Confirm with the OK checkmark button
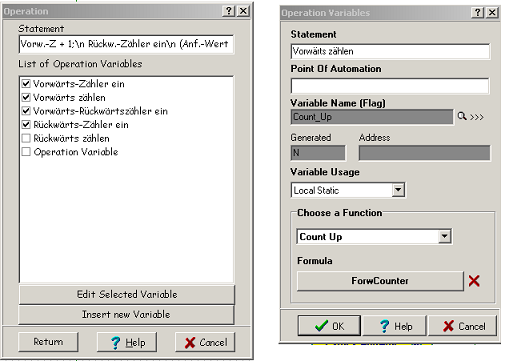509x361 pixels. pos(329,326)
